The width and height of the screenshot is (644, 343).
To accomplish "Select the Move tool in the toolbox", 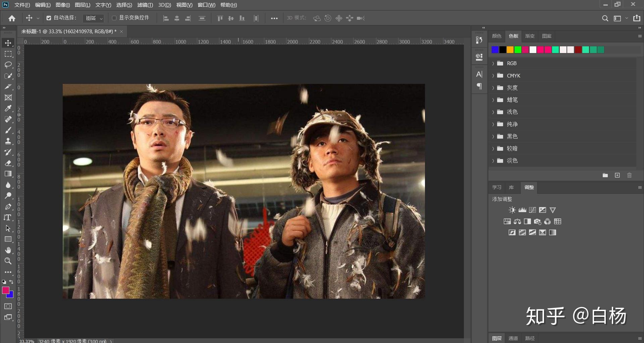I will pos(8,43).
